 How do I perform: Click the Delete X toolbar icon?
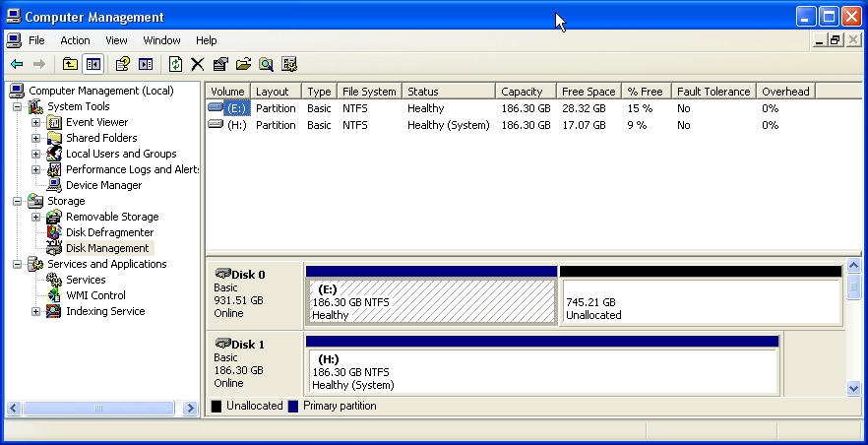pos(198,64)
